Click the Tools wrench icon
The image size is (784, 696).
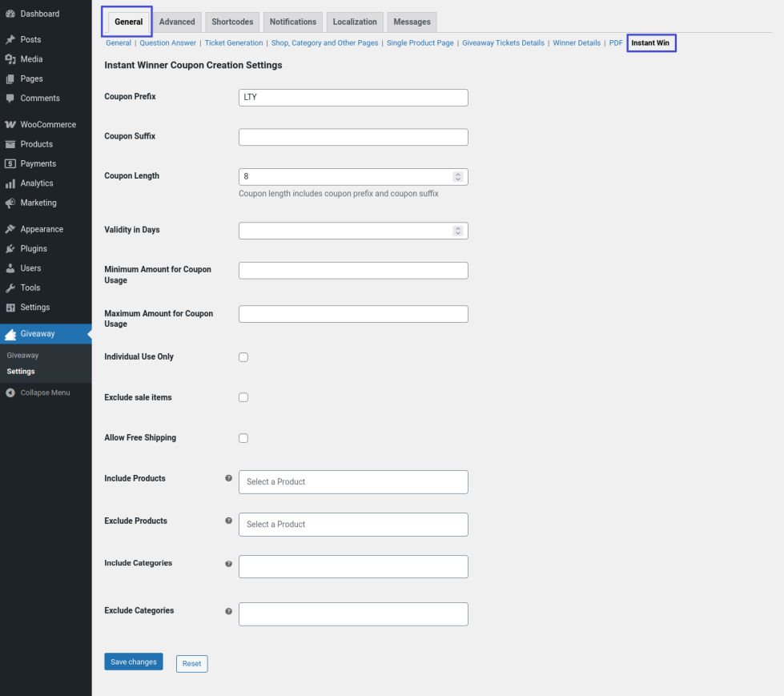pyautogui.click(x=10, y=288)
